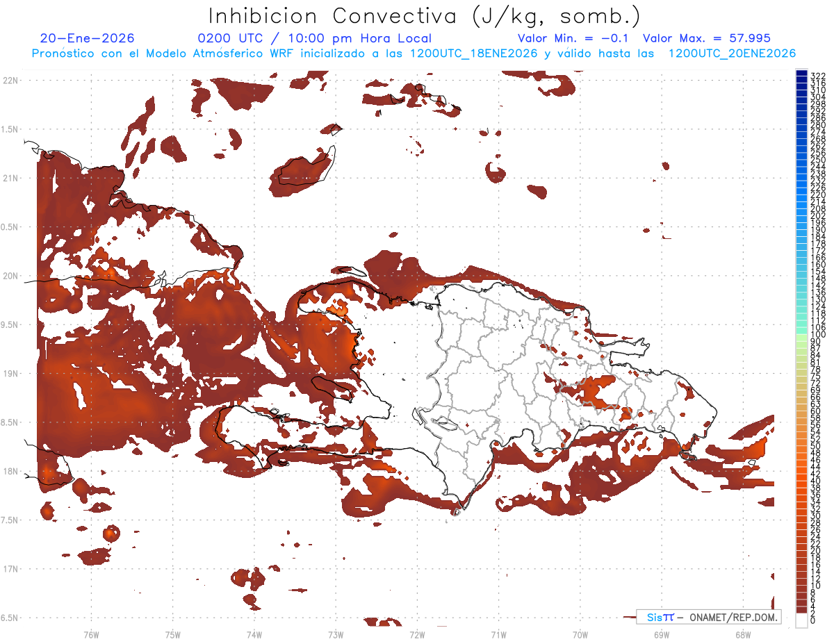Click the '68W' longitude label
834x644 pixels.
(x=743, y=634)
